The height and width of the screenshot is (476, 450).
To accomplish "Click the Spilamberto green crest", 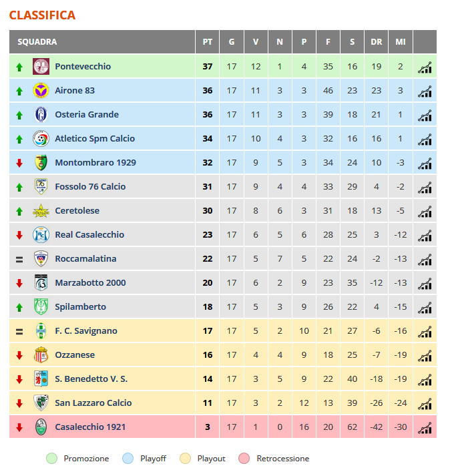I will click(x=41, y=306).
